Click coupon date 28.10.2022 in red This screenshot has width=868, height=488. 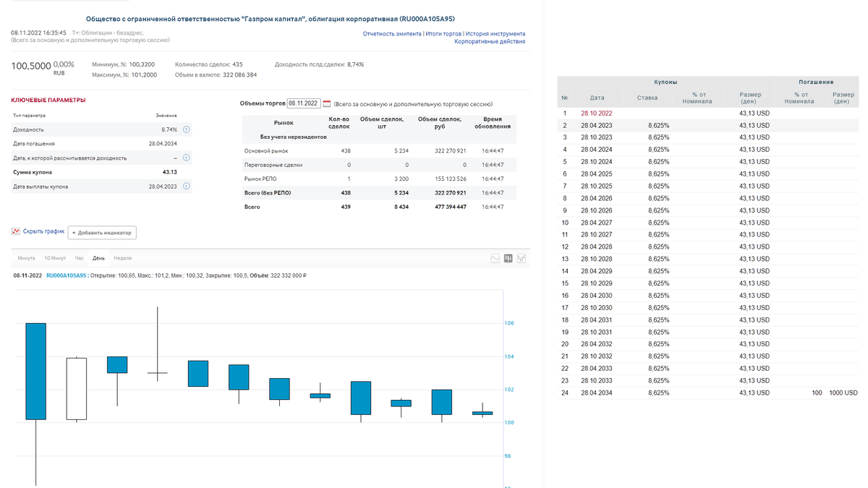(x=596, y=114)
